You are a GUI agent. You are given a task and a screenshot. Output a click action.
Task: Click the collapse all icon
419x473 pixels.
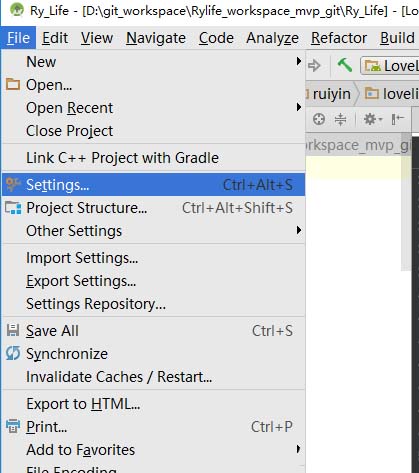click(340, 119)
